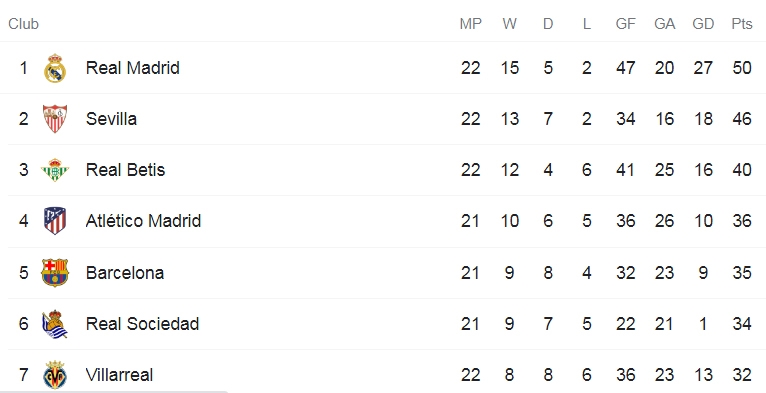Click the Real Betis club crest
The width and height of the screenshot is (766, 393).
(x=55, y=170)
